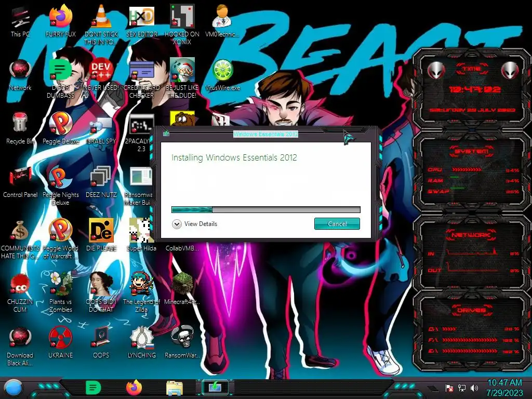Open green notes app in taskbar
The image size is (532, 399).
point(93,388)
